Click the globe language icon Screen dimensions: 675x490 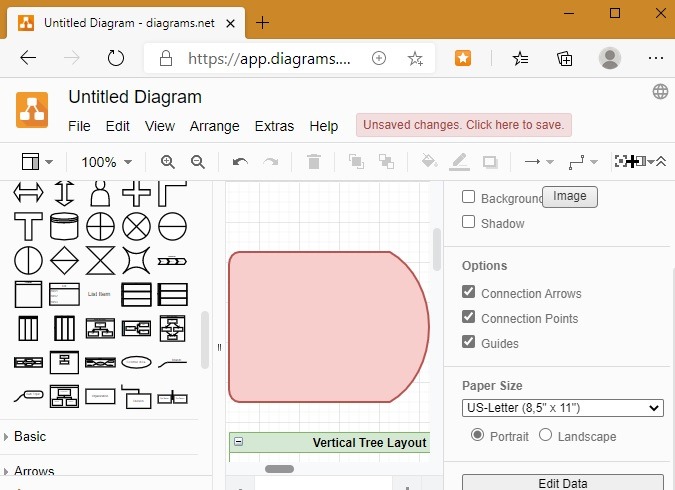[660, 92]
